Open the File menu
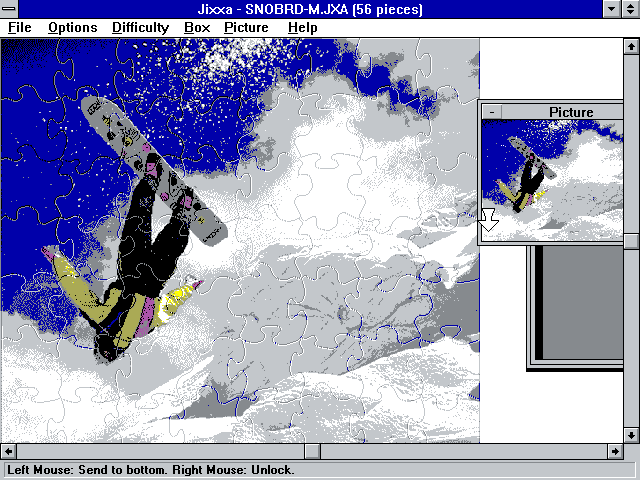 [20, 27]
